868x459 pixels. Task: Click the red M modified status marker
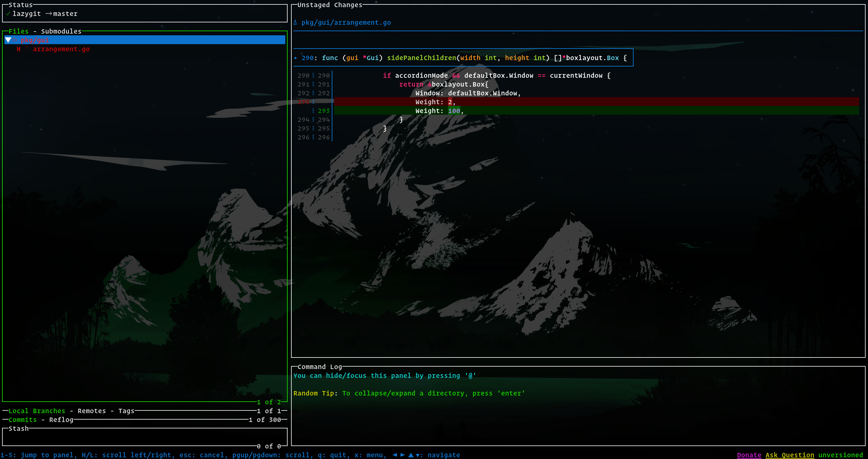click(19, 49)
